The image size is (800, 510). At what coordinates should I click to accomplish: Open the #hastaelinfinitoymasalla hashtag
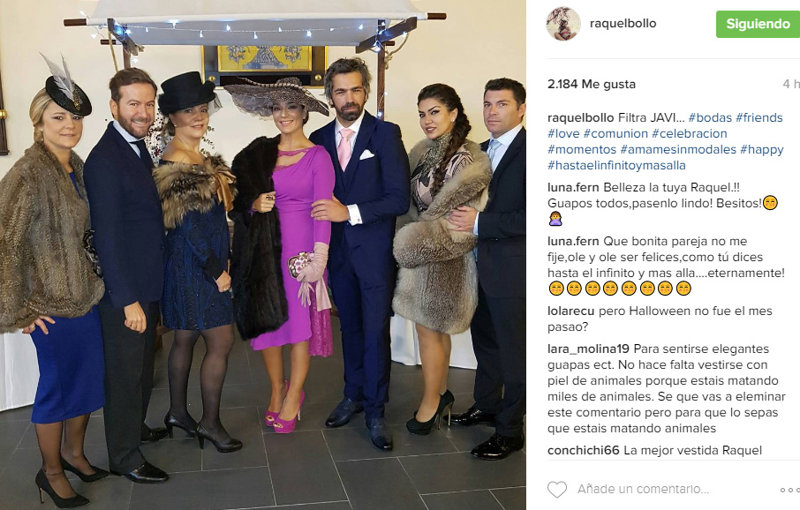(x=616, y=165)
